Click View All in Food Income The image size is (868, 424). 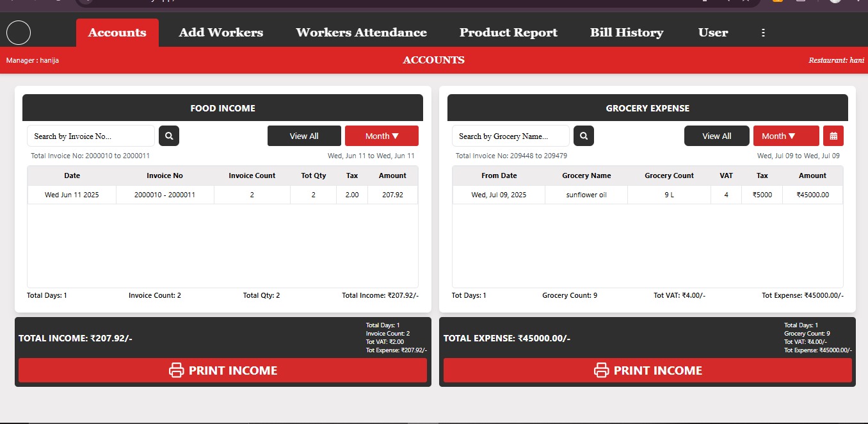pos(303,136)
